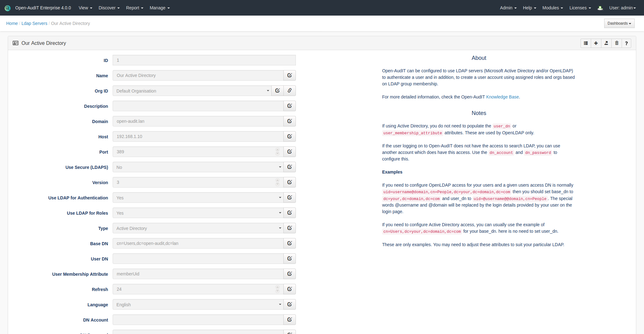
Task: Click the plus icon to create a new LDAP server
Action: (596, 43)
